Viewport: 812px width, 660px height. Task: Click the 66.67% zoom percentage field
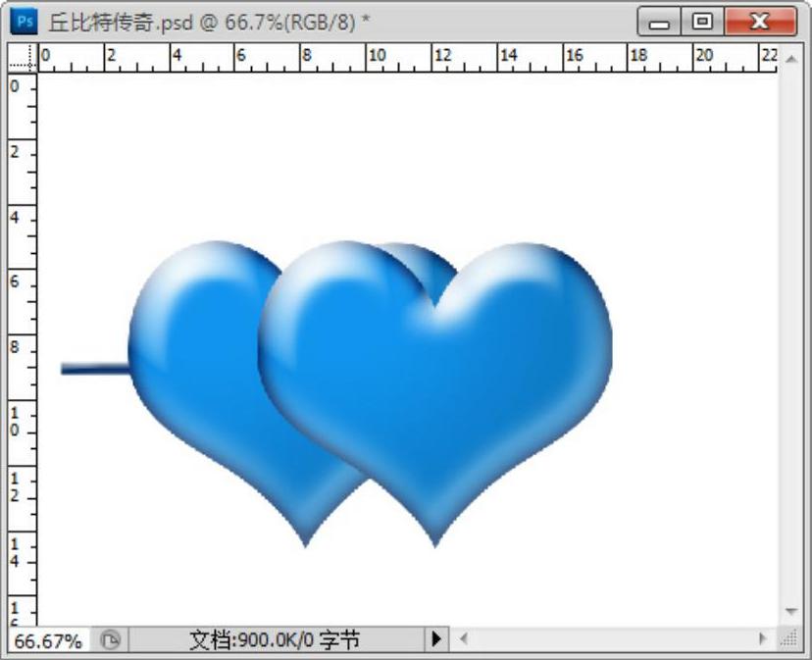pos(49,640)
